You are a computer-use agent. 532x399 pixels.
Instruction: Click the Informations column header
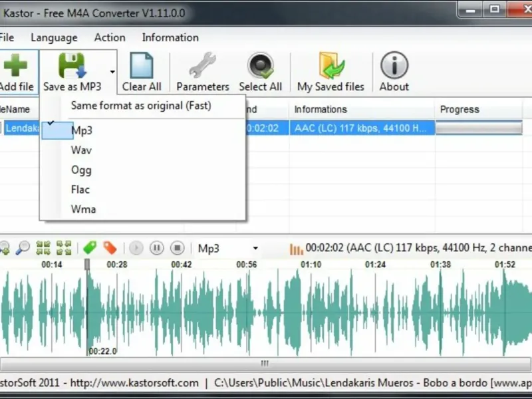click(x=362, y=109)
